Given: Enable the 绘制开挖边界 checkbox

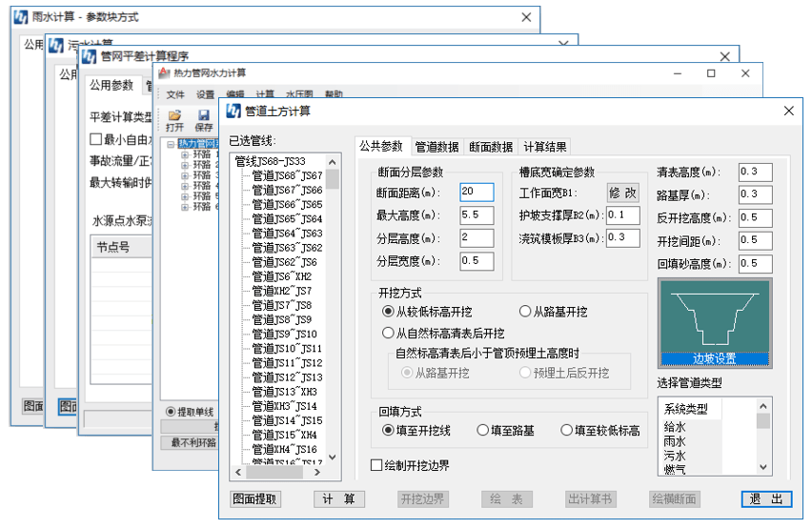Looking at the screenshot, I should pos(376,466).
